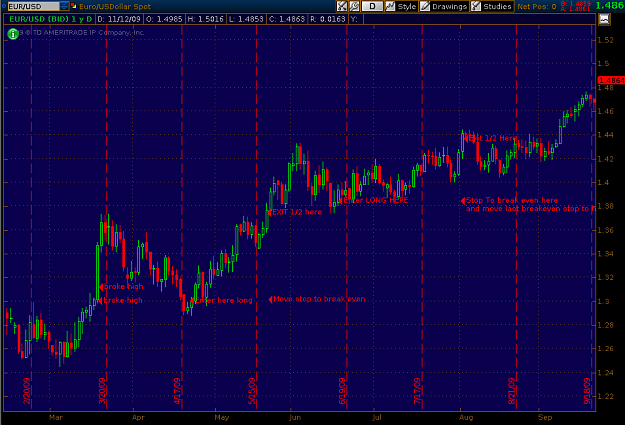625x425 pixels.
Task: Select the 'EXIT 1/2 here' chart note
Action: click(x=297, y=212)
